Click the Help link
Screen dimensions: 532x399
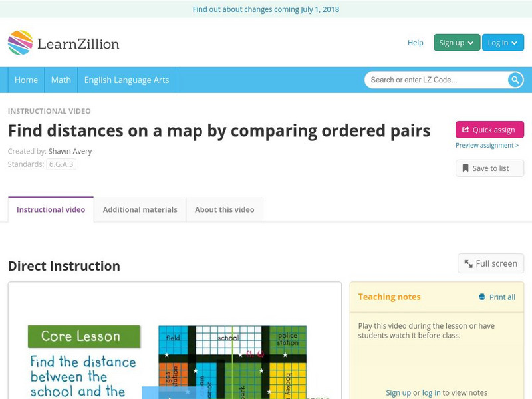414,42
